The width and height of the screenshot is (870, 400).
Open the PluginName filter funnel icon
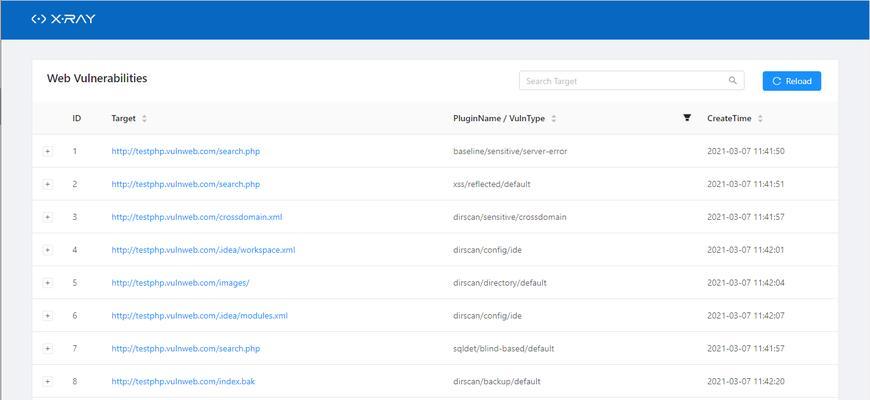pos(687,117)
